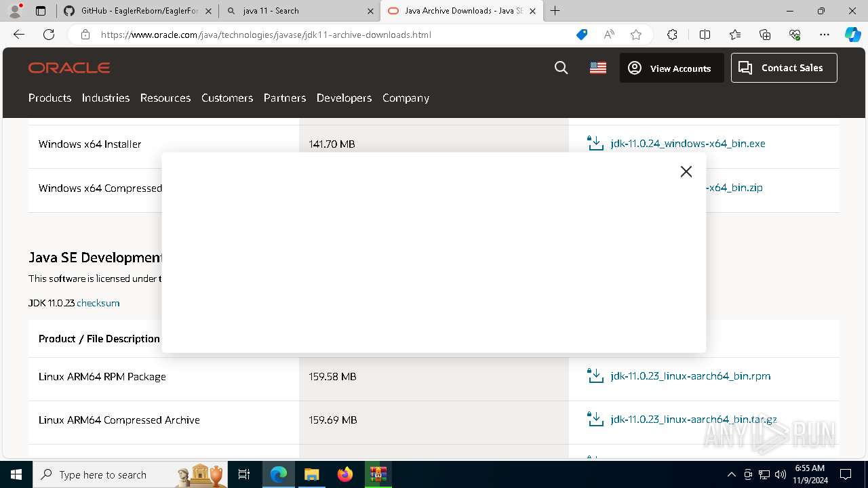868x488 pixels.
Task: Open Task View from taskbar
Action: (x=244, y=474)
